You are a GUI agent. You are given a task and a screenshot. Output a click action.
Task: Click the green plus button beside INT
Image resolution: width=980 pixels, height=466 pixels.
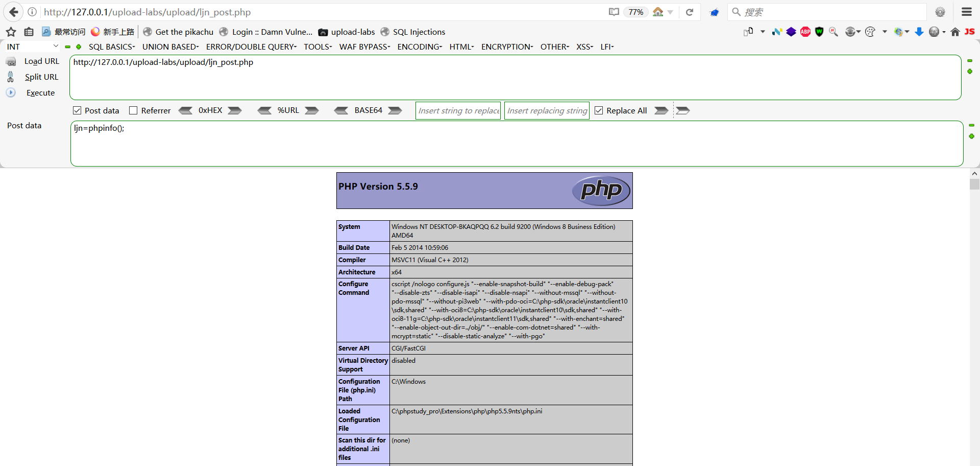[79, 46]
